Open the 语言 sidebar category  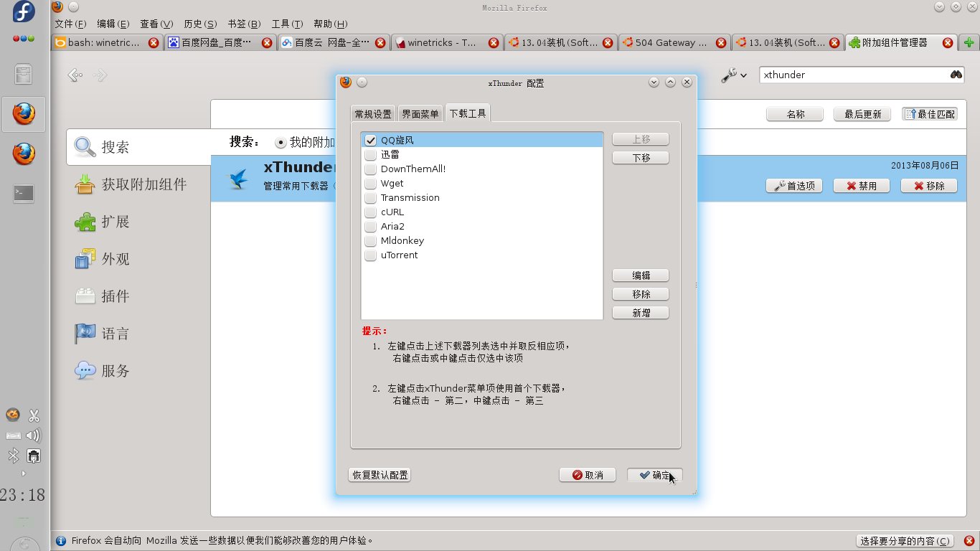138,334
